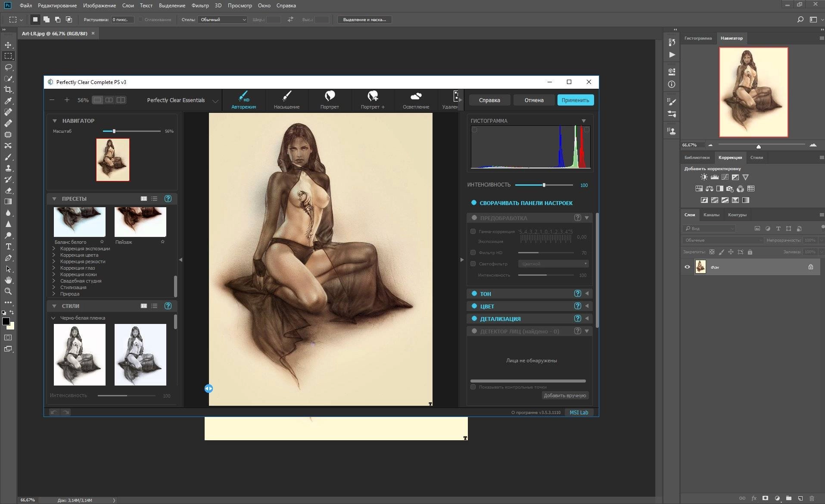Select the Move tool in Photoshop toolbar
The image size is (825, 504).
point(8,45)
